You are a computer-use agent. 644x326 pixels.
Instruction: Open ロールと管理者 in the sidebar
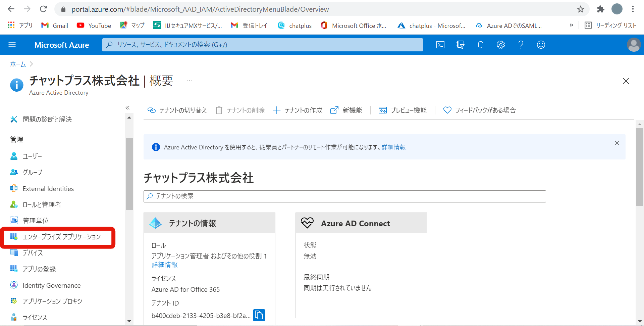point(36,204)
